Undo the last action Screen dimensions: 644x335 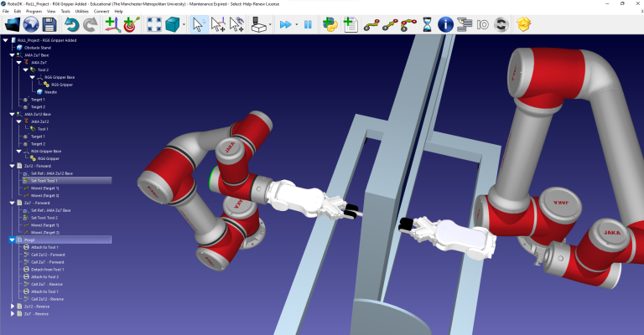tap(72, 24)
